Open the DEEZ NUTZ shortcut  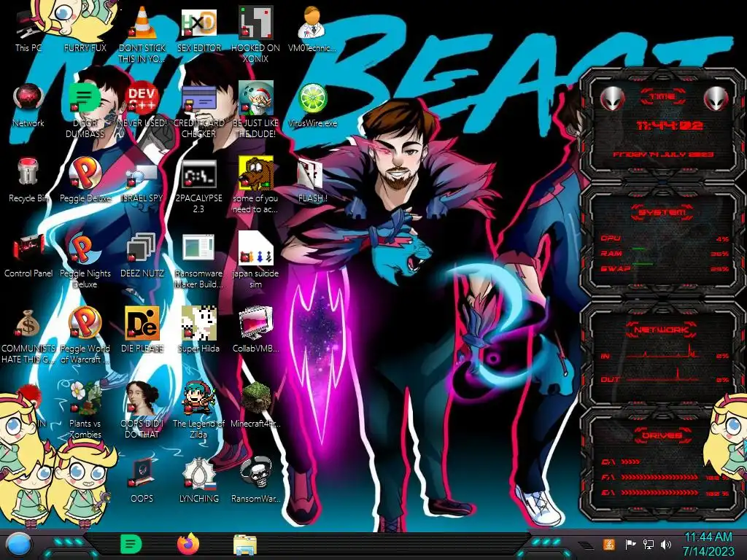click(142, 256)
